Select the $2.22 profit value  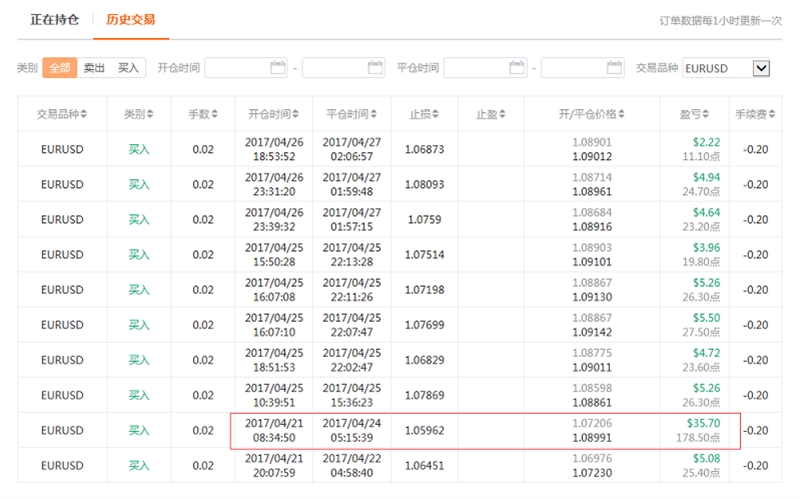tap(706, 142)
